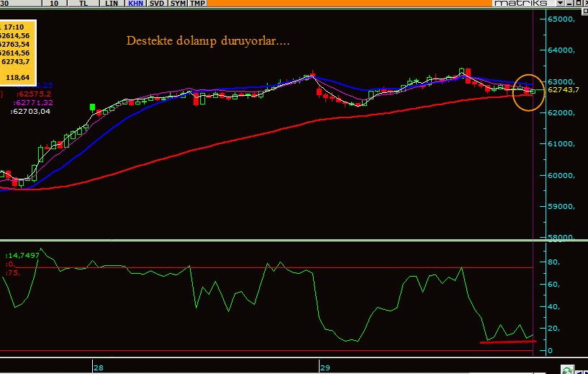This screenshot has width=588, height=374.
Task: Minimize the matriks chart window
Action: point(569,3)
